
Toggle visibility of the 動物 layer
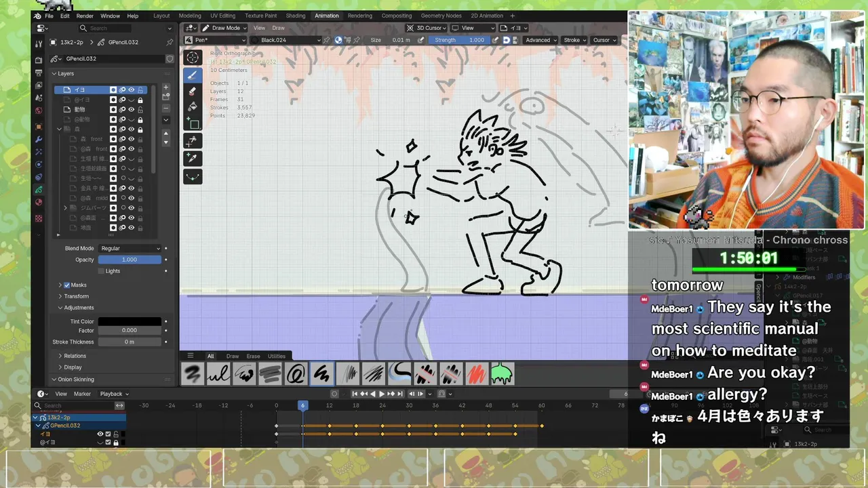pyautogui.click(x=132, y=109)
